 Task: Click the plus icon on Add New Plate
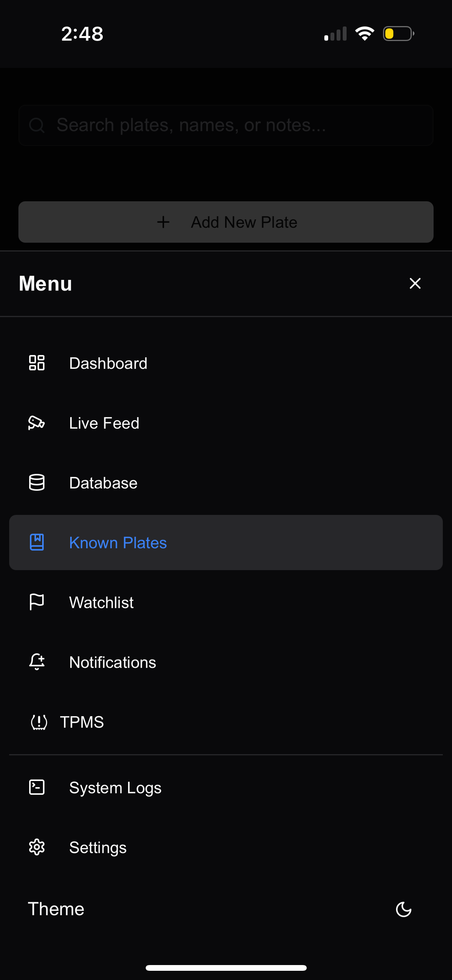click(163, 222)
